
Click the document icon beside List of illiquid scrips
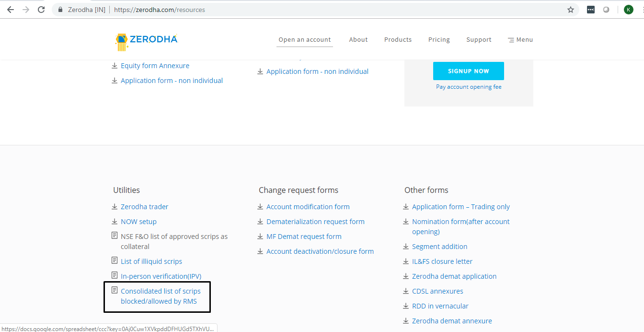115,260
